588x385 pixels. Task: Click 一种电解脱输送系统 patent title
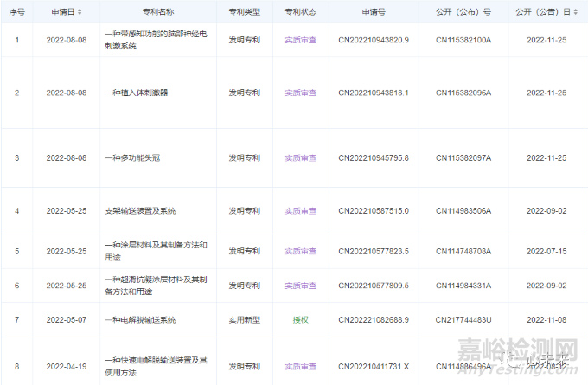139,319
